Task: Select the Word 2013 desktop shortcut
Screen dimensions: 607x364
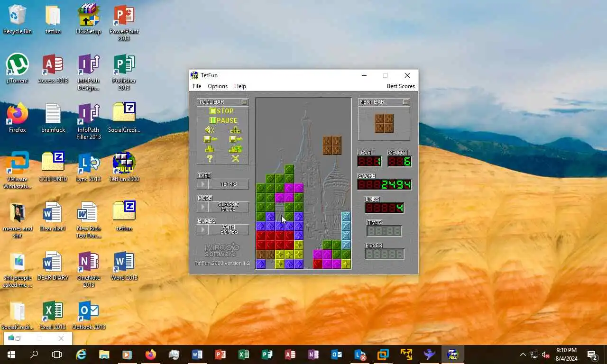Action: pyautogui.click(x=124, y=266)
